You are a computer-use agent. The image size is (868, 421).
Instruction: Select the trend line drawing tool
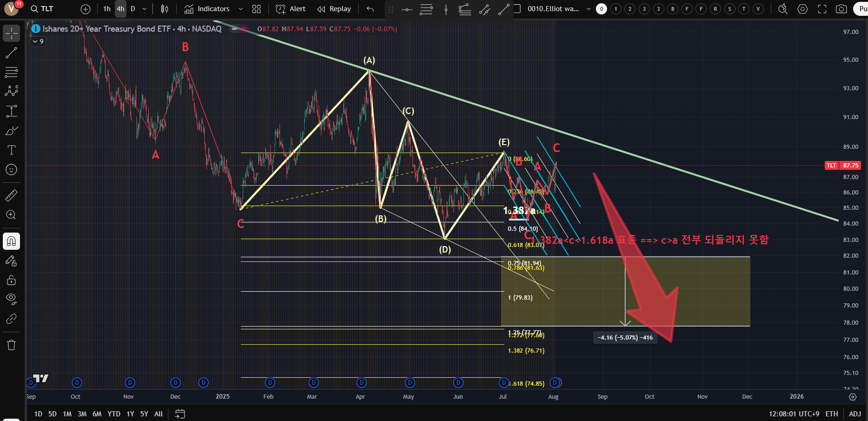coord(11,53)
